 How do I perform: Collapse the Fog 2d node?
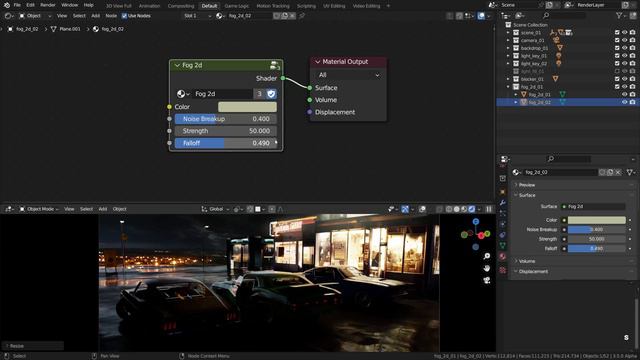click(177, 65)
